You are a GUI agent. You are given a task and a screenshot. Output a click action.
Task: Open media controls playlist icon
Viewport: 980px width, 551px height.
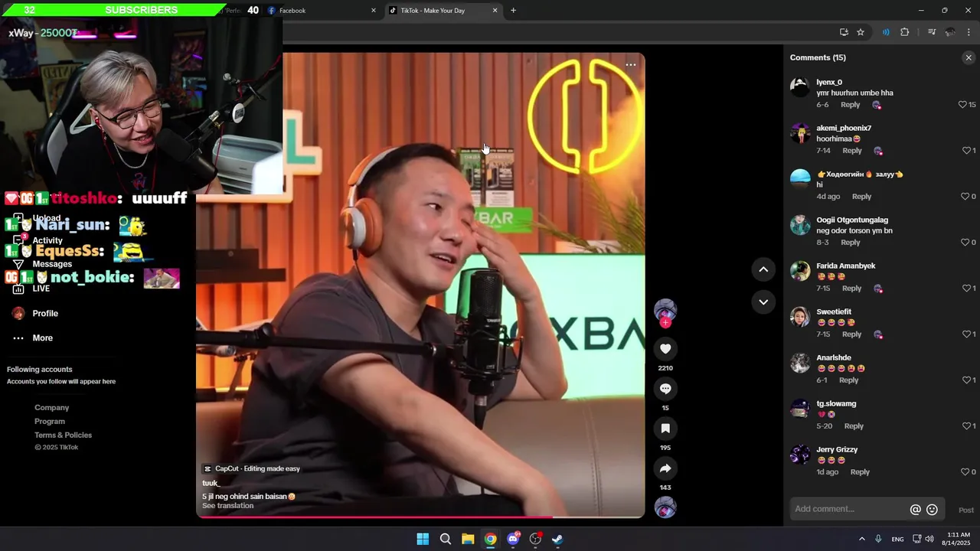point(932,32)
